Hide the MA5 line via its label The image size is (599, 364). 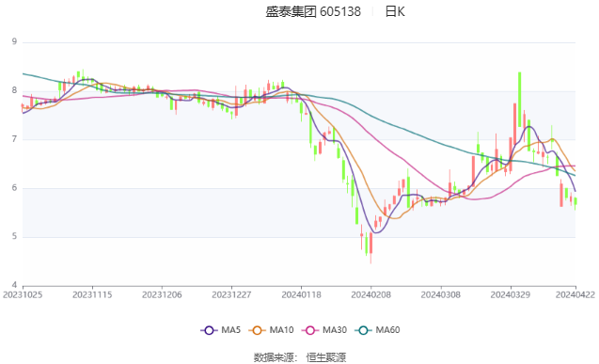point(230,330)
